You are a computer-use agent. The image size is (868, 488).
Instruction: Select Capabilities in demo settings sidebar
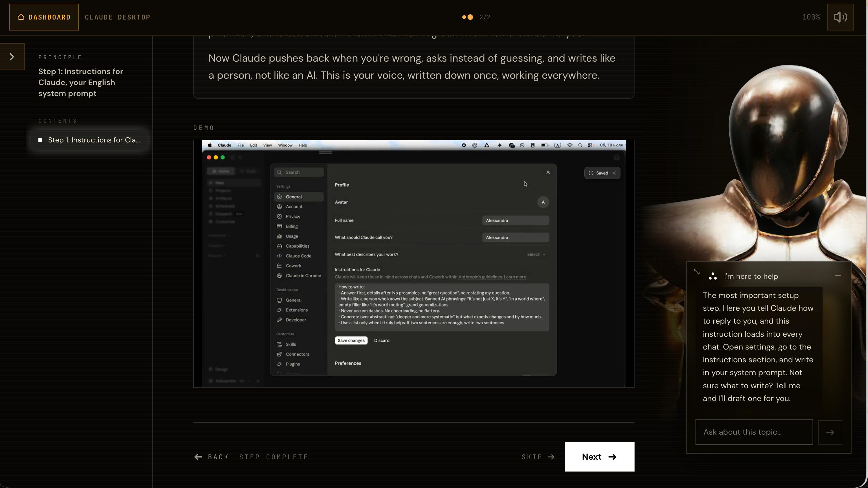pos(299,246)
